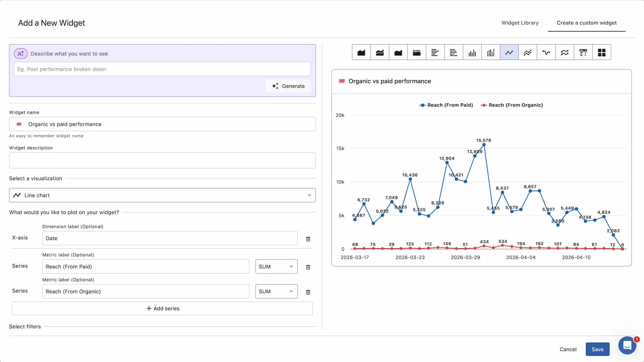Toggle Reach (From Organic) legend series
The height and width of the screenshot is (362, 644).
click(x=512, y=105)
